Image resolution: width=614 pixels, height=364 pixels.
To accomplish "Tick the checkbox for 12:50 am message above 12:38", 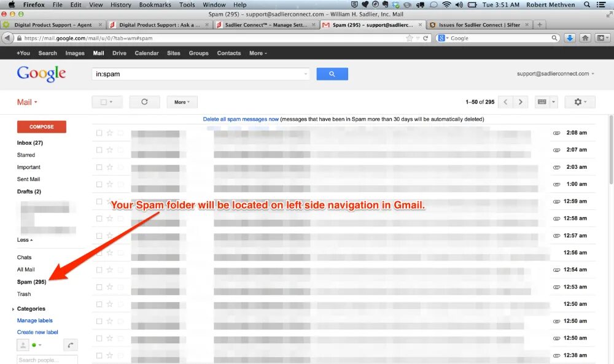I will click(x=99, y=338).
